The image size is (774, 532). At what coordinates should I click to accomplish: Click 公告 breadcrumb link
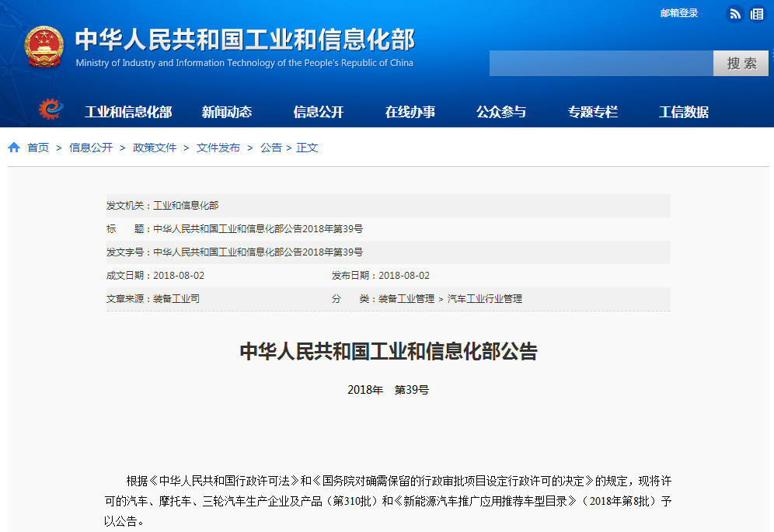(271, 148)
